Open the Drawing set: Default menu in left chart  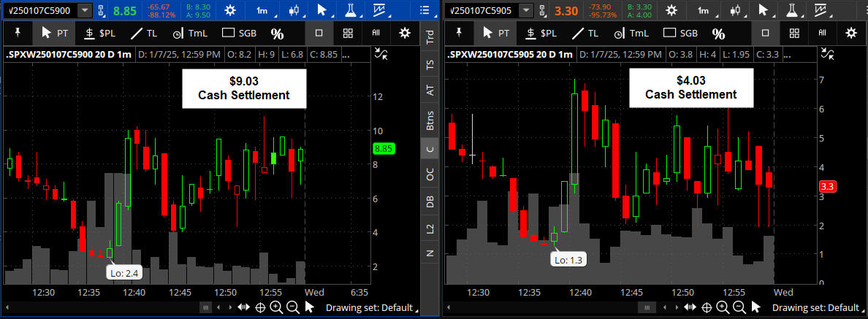click(369, 307)
